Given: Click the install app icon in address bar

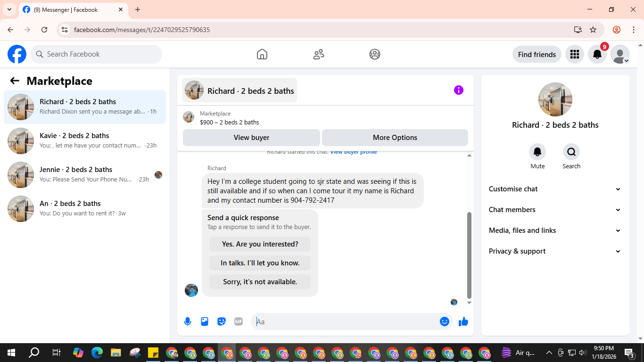Looking at the screenshot, I should tap(578, 30).
